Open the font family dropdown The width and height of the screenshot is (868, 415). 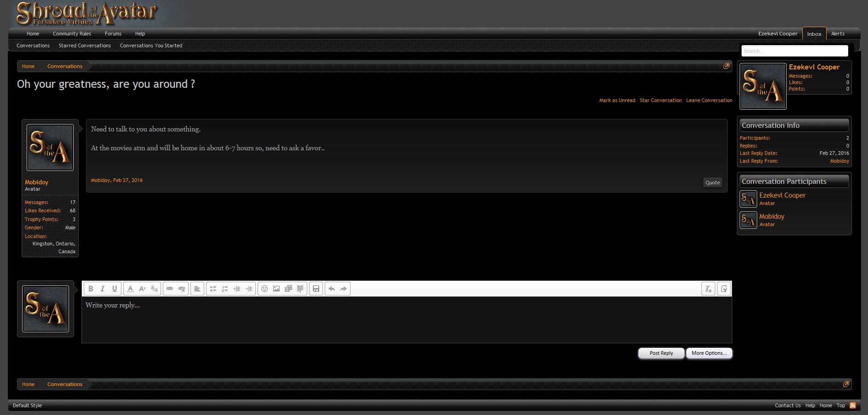point(154,289)
